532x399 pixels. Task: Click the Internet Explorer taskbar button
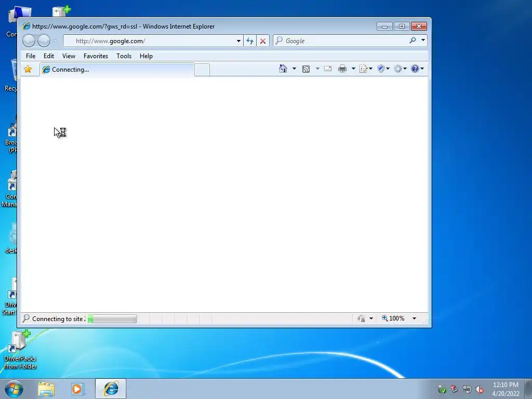(111, 389)
